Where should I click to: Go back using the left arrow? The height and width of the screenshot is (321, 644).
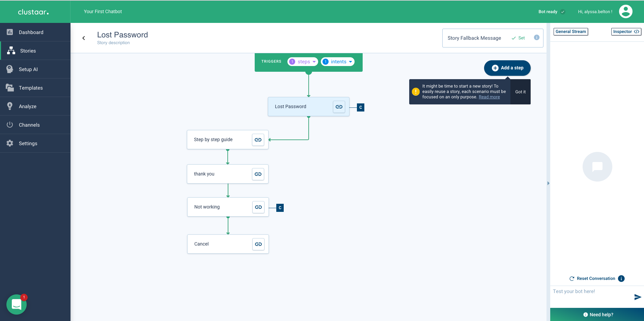[x=84, y=38]
